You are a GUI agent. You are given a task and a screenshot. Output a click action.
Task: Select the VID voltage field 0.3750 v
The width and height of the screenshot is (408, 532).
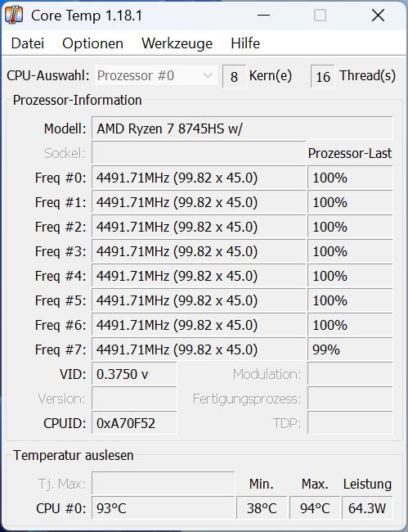pyautogui.click(x=134, y=374)
